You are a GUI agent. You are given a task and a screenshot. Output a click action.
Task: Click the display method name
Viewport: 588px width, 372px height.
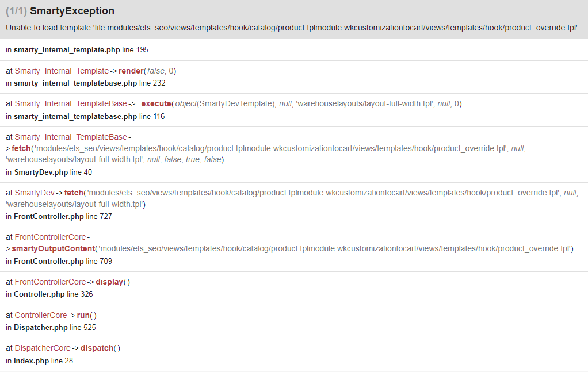[109, 282]
